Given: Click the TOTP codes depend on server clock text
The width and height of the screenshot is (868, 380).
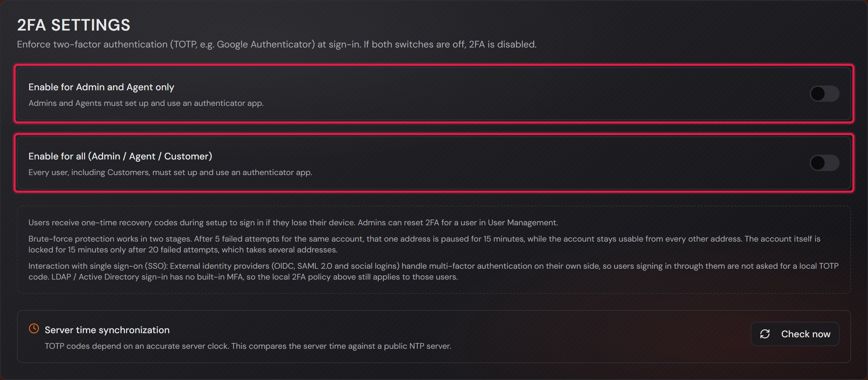Looking at the screenshot, I should [248, 346].
